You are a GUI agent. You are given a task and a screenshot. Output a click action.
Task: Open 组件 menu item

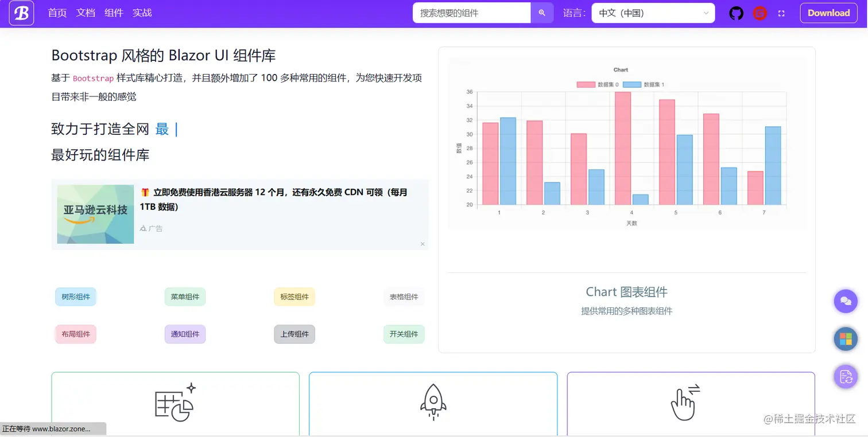pyautogui.click(x=114, y=13)
